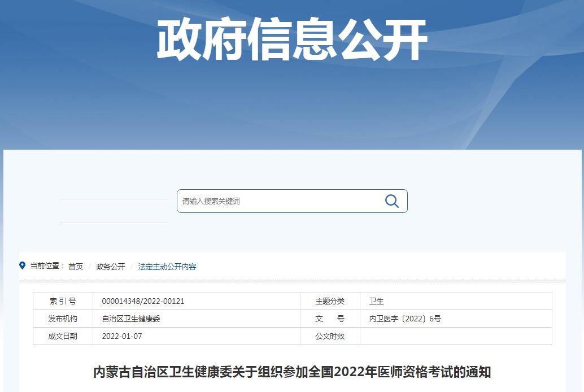The width and height of the screenshot is (584, 392).
Task: Click the magnifier search icon
Action: tap(391, 201)
